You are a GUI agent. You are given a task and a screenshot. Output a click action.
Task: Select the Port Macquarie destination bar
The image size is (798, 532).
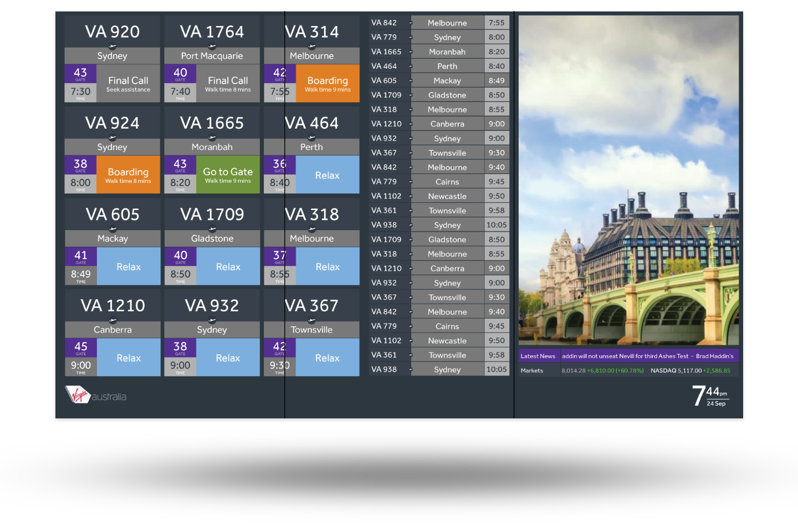pos(212,56)
